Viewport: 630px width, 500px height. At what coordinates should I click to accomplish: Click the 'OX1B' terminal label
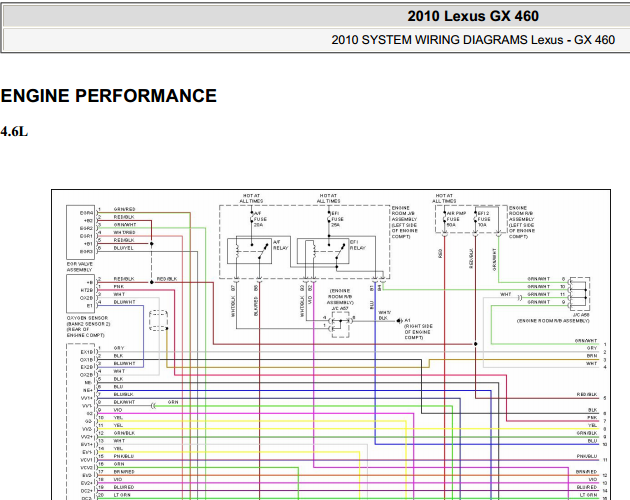tap(86, 360)
